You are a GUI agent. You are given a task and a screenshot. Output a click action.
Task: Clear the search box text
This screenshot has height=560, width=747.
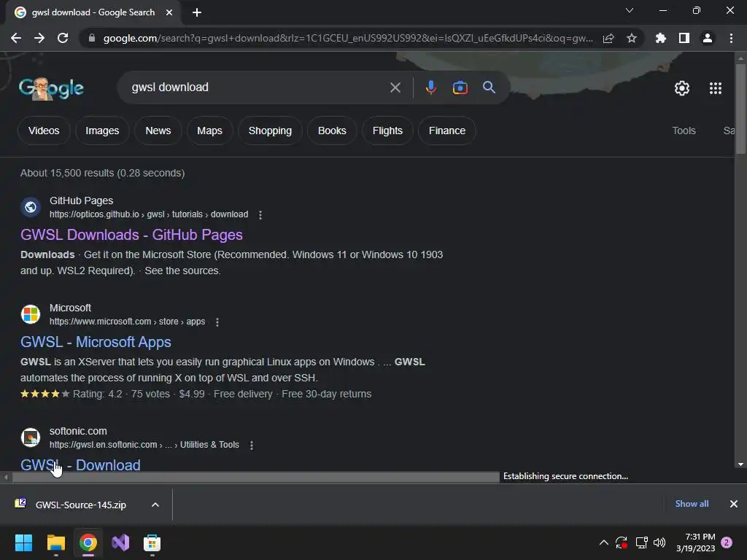click(395, 87)
